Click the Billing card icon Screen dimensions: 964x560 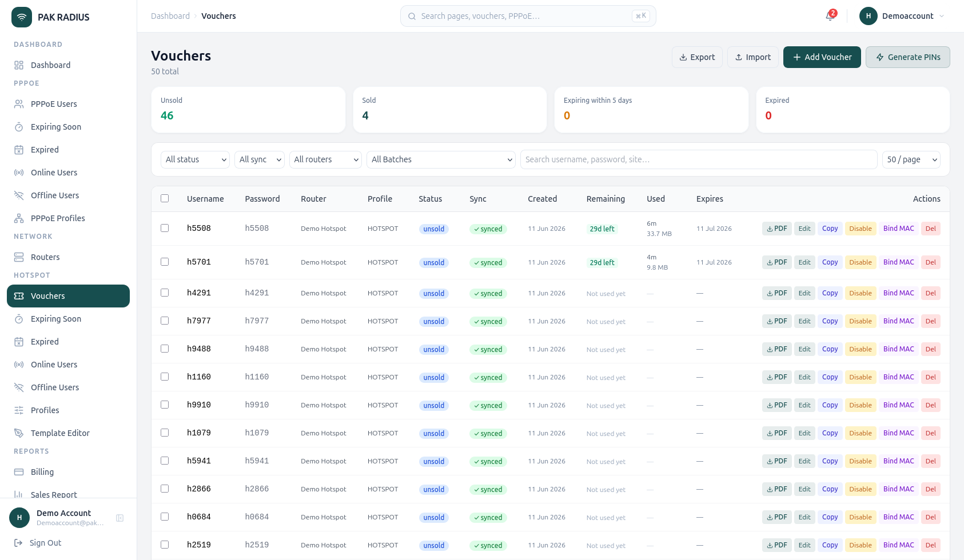pos(19,472)
